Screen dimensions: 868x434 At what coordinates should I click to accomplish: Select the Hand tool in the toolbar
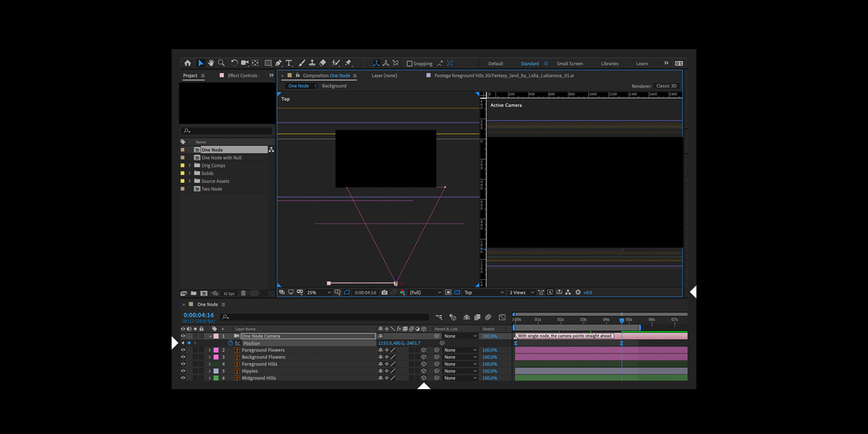[x=211, y=64]
